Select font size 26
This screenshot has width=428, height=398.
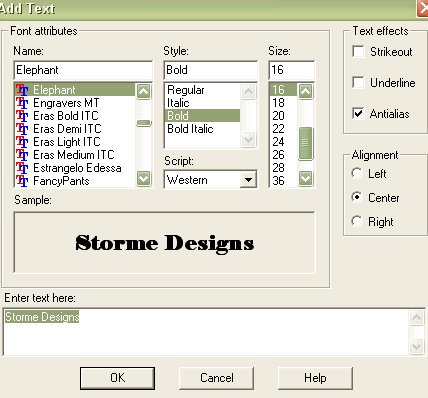tap(283, 155)
